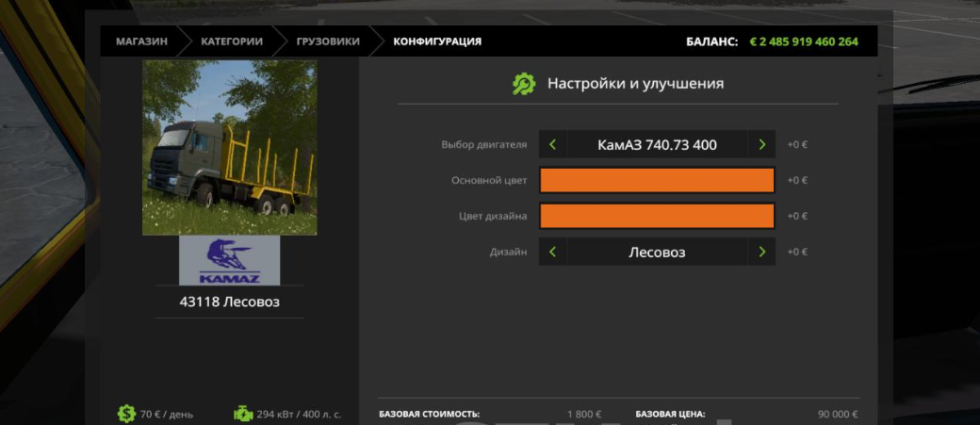Click the daily upkeep cost dollar icon
Screen dimensions: 980x425
pyautogui.click(x=126, y=414)
